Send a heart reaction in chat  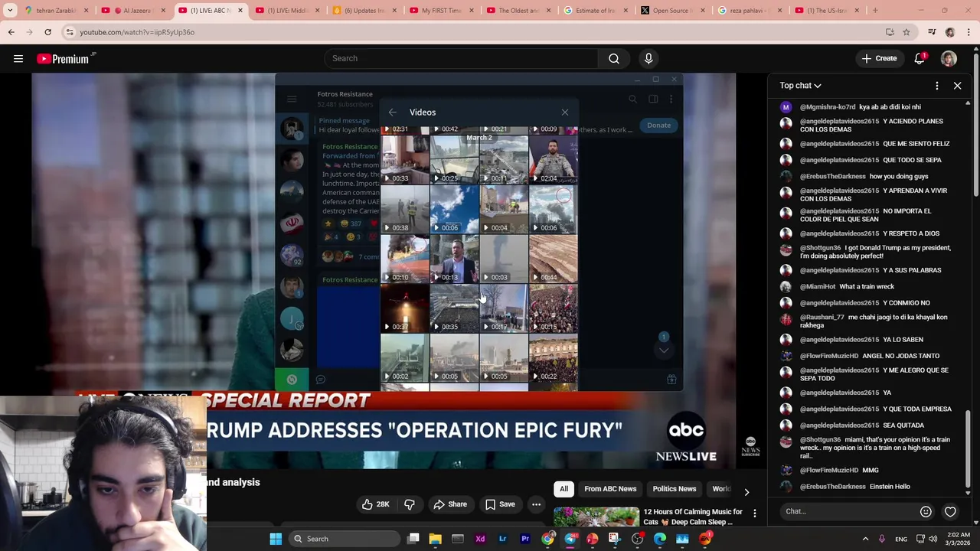pyautogui.click(x=950, y=511)
